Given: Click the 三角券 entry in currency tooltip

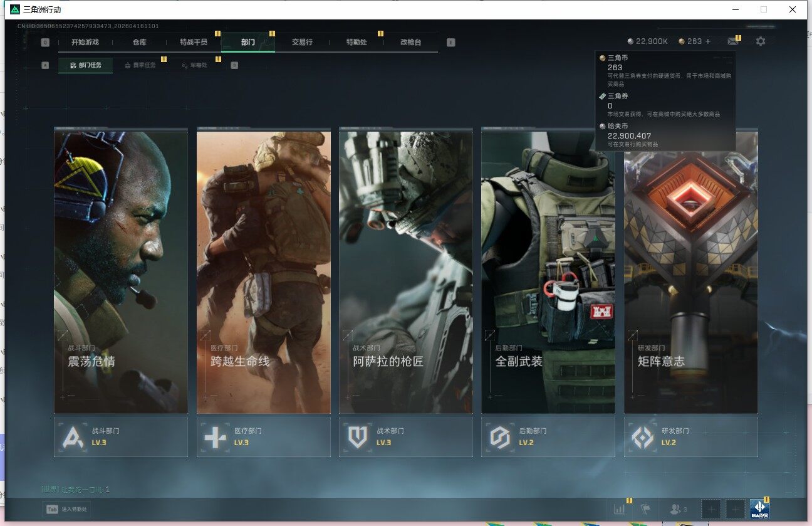Looking at the screenshot, I should [x=660, y=105].
